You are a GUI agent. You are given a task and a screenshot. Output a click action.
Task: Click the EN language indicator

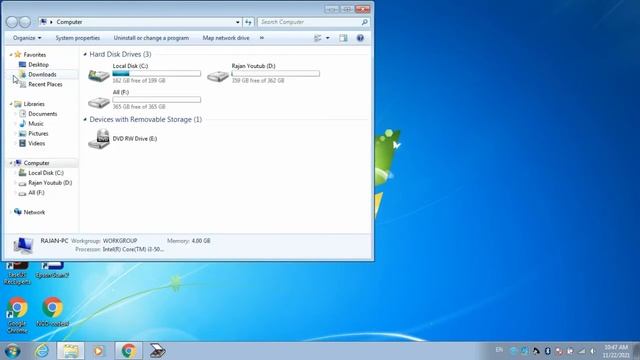[x=499, y=350]
